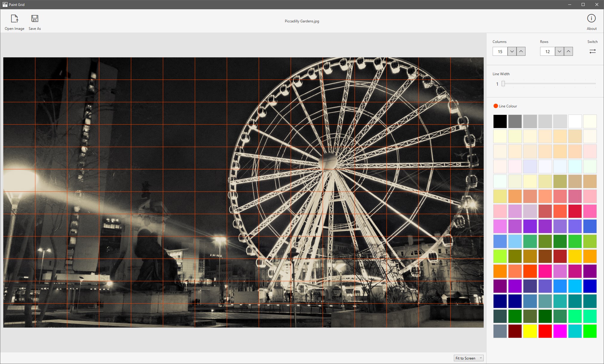The width and height of the screenshot is (604, 364).
Task: Increase Rows with the up arrow
Action: click(x=568, y=51)
